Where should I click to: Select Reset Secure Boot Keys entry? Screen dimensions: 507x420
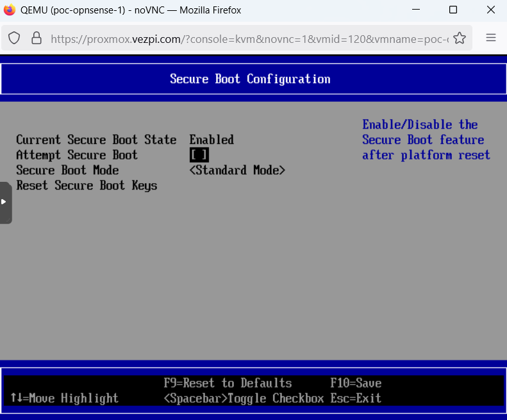point(87,186)
